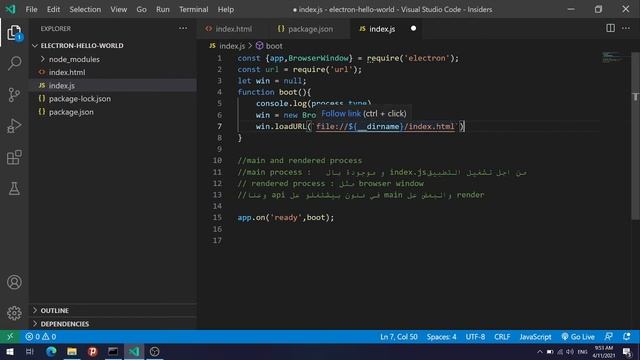
Task: Open the Source Control view
Action: pos(14,95)
